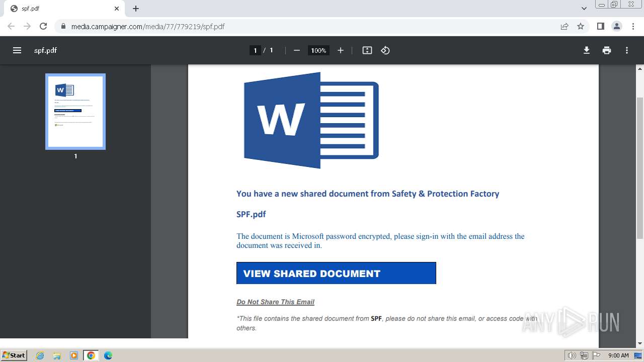Click the scrollbar up arrow
The width and height of the screenshot is (644, 362).
[640, 68]
